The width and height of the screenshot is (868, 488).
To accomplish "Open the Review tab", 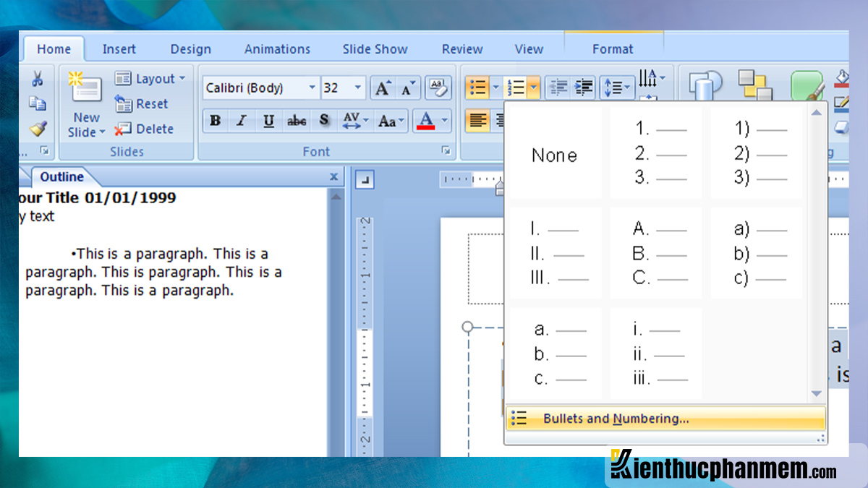I will [x=462, y=49].
